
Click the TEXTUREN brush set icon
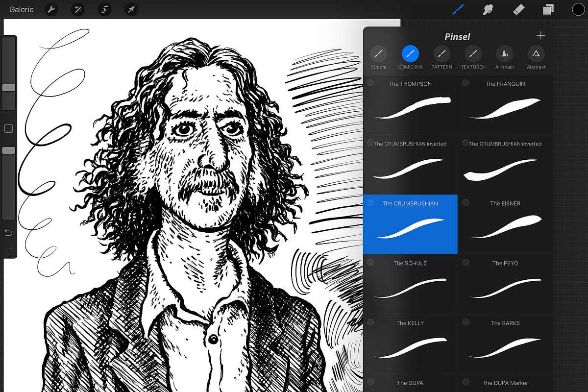click(x=473, y=53)
